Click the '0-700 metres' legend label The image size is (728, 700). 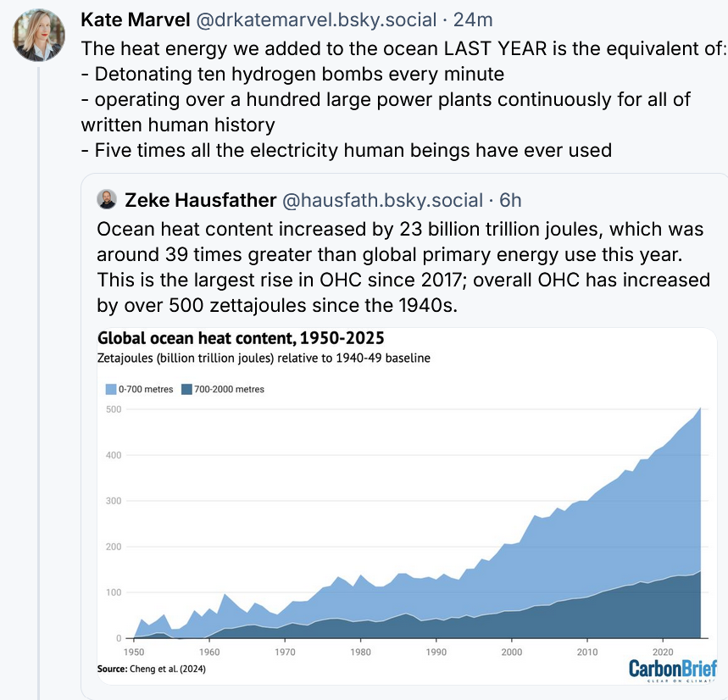146,390
